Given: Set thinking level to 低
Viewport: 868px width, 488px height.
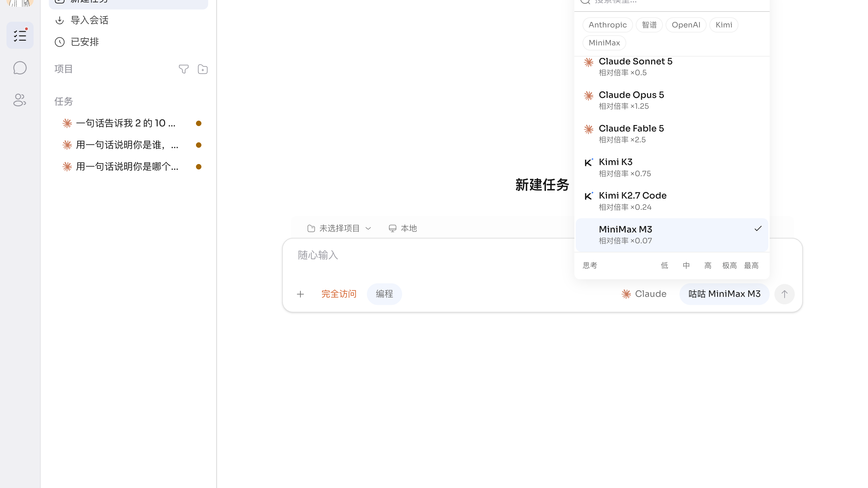Looking at the screenshot, I should pyautogui.click(x=665, y=266).
